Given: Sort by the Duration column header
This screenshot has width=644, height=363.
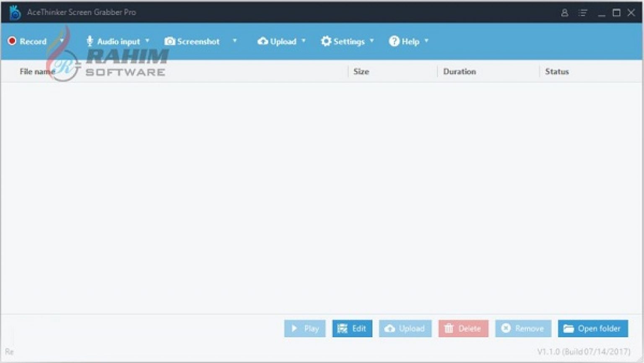Looking at the screenshot, I should 460,72.
